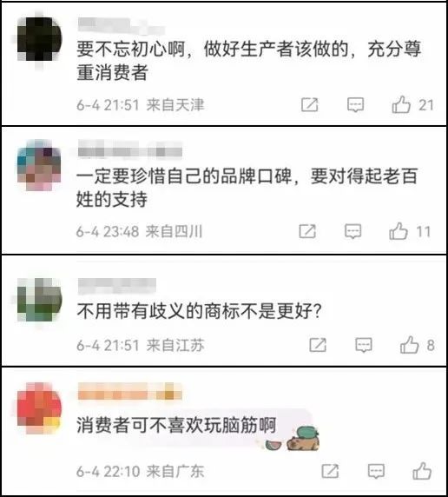448x497 pixels.
Task: Open the red avatar of the fourth commenter
Action: (39, 408)
